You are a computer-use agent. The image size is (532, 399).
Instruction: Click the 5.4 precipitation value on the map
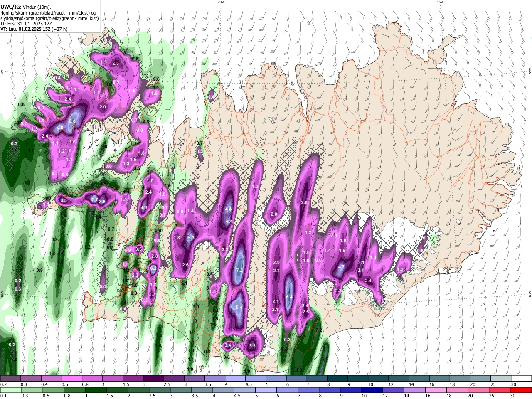(239, 307)
